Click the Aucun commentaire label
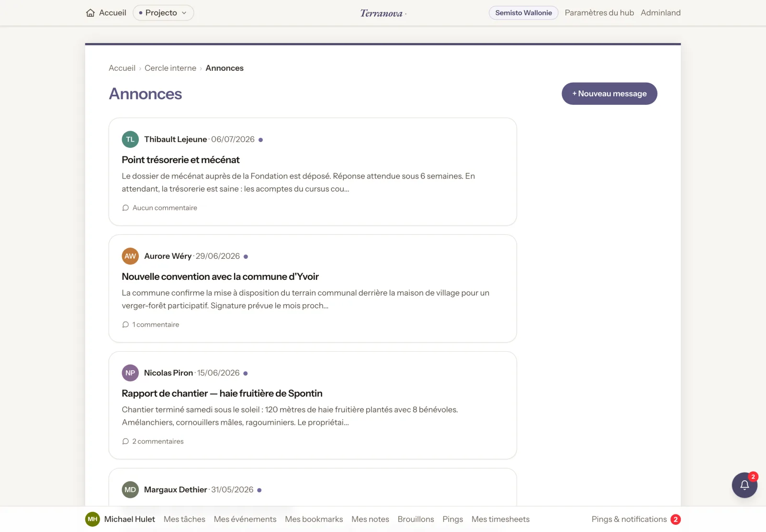This screenshot has height=532, width=766. 165,208
